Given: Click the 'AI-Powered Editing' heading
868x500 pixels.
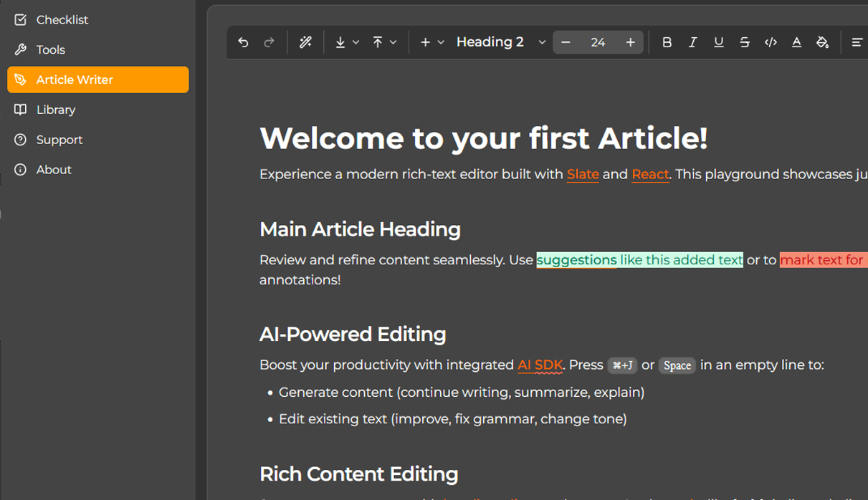Looking at the screenshot, I should coord(353,335).
